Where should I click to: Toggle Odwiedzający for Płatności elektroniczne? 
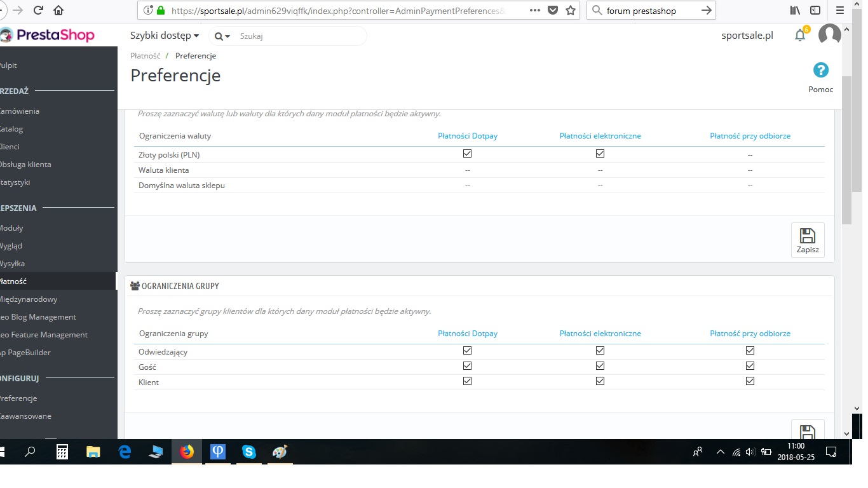pyautogui.click(x=600, y=351)
